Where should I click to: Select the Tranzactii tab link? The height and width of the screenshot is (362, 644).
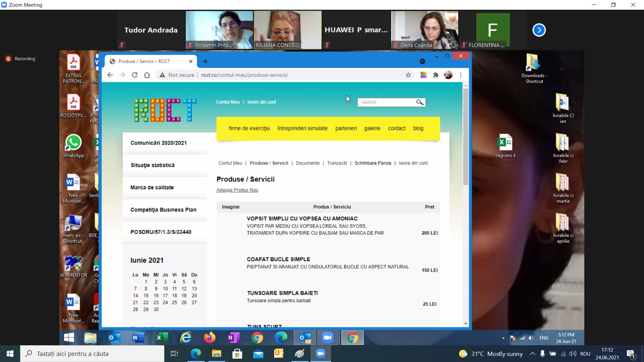[x=337, y=163]
